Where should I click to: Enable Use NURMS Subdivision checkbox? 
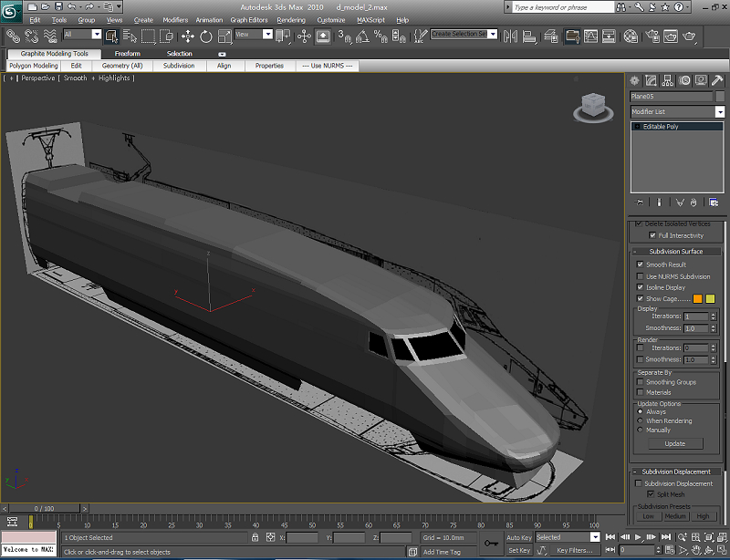pyautogui.click(x=641, y=276)
